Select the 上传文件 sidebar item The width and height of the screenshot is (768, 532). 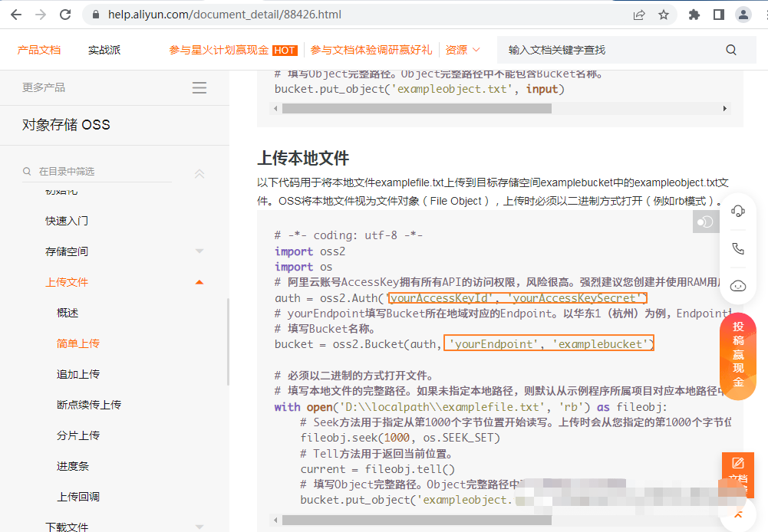click(x=67, y=282)
